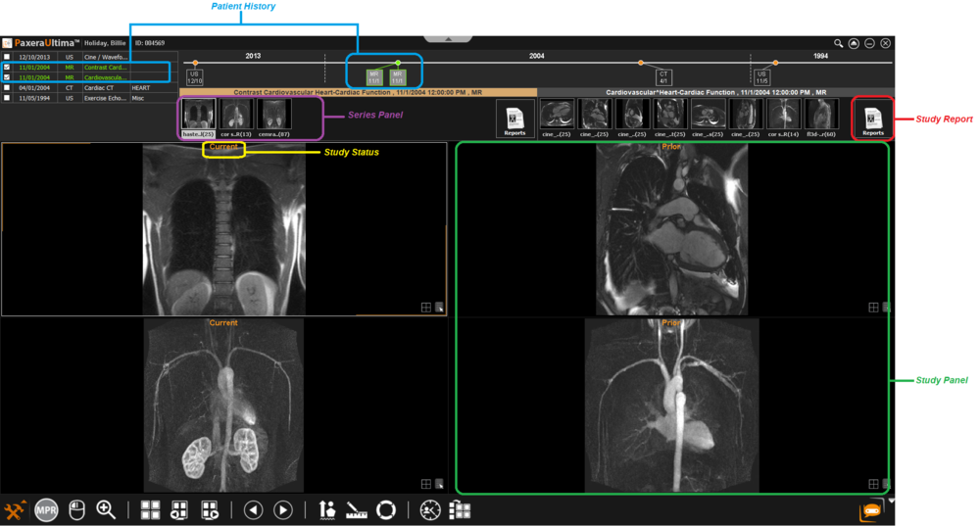Expand the collapsed top panel arrow
This screenshot has height=526, width=980.
(450, 39)
